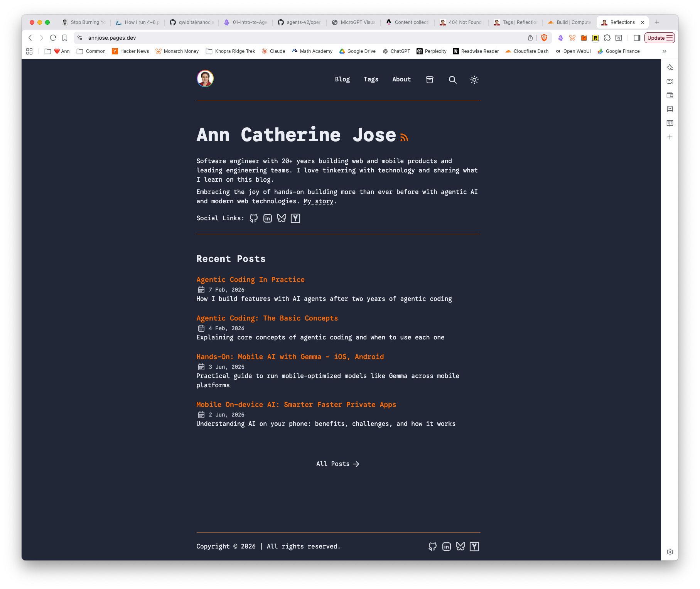This screenshot has width=700, height=589.
Task: Open Brave Wallet in the sidebar
Action: (670, 95)
